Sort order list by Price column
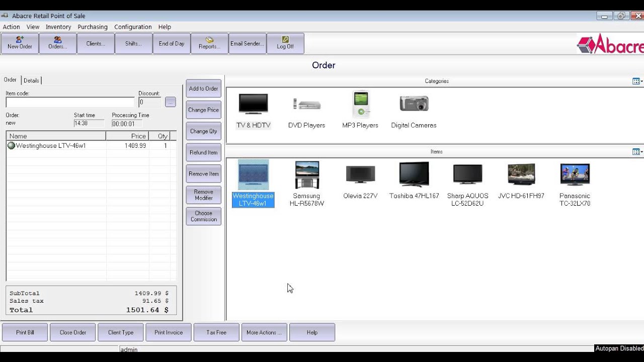The height and width of the screenshot is (362, 644). (127, 136)
